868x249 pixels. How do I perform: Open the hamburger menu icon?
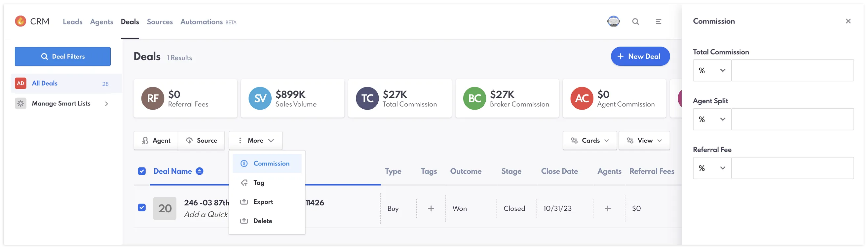(x=659, y=21)
